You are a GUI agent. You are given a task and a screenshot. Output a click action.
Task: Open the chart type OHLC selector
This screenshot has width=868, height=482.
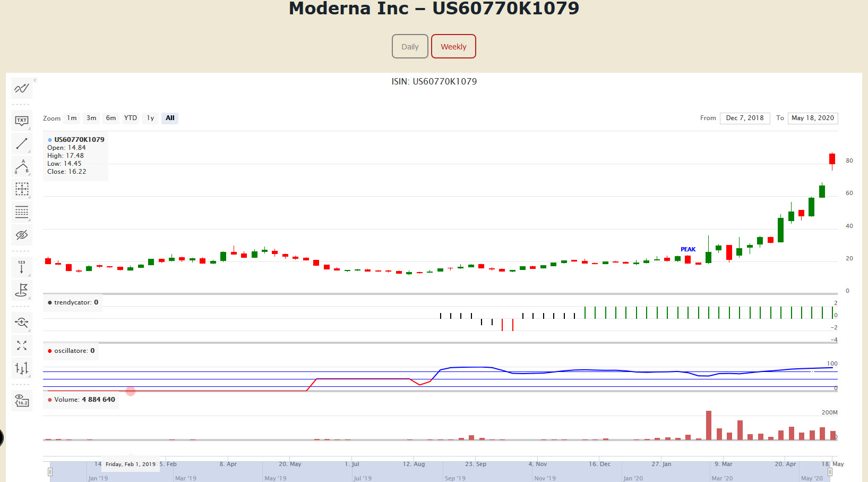22,368
